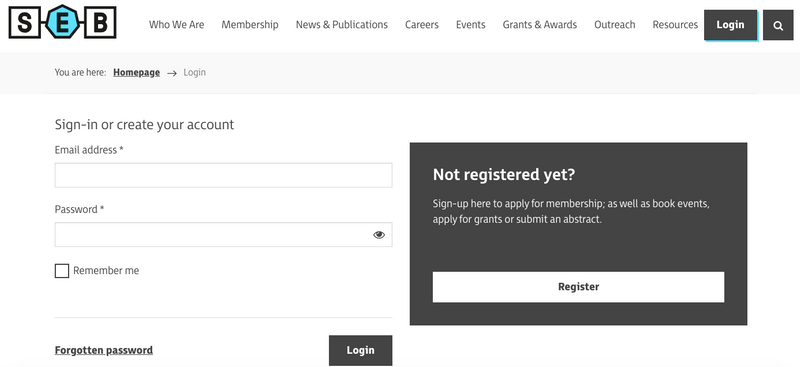Viewport: 800px width, 367px height.
Task: Click the Forgotten password link
Action: click(x=104, y=350)
